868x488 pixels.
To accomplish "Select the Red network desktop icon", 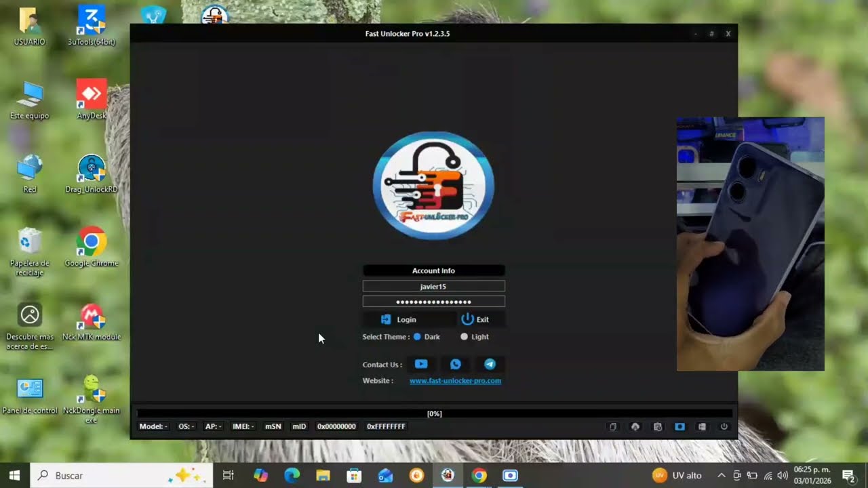I will [x=30, y=174].
